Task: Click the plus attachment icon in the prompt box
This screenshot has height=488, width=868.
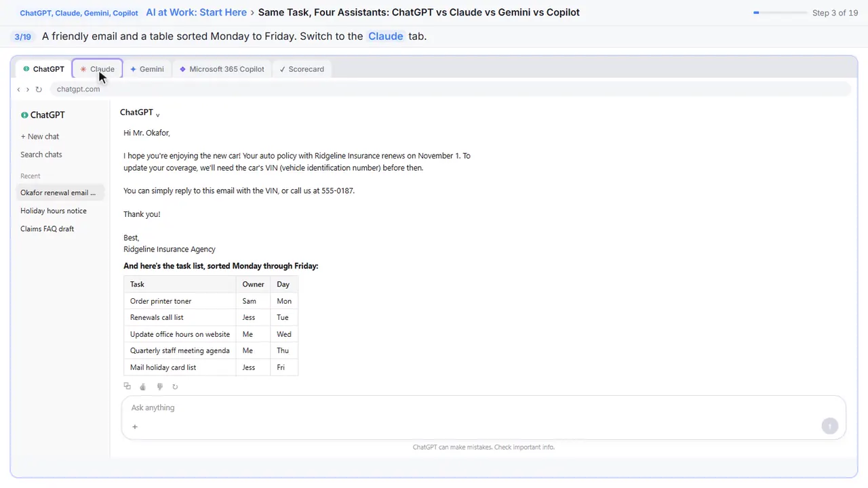Action: point(135,426)
